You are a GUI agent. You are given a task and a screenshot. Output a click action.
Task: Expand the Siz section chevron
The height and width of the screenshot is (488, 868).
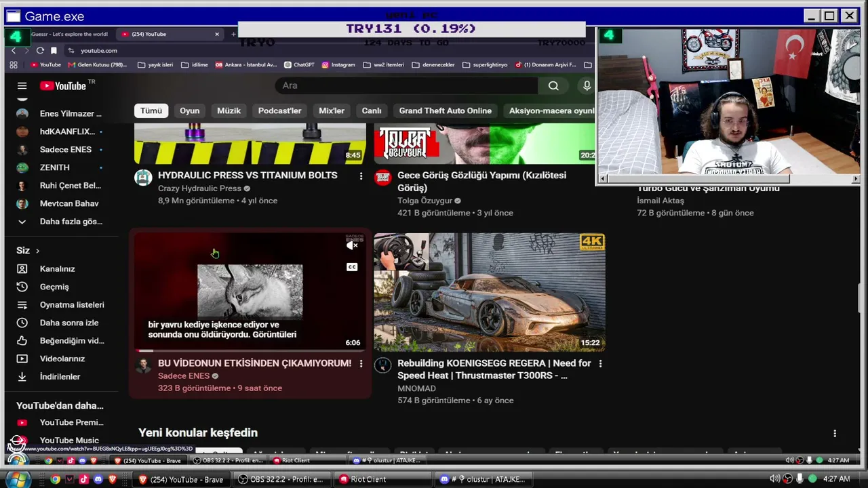pyautogui.click(x=37, y=251)
